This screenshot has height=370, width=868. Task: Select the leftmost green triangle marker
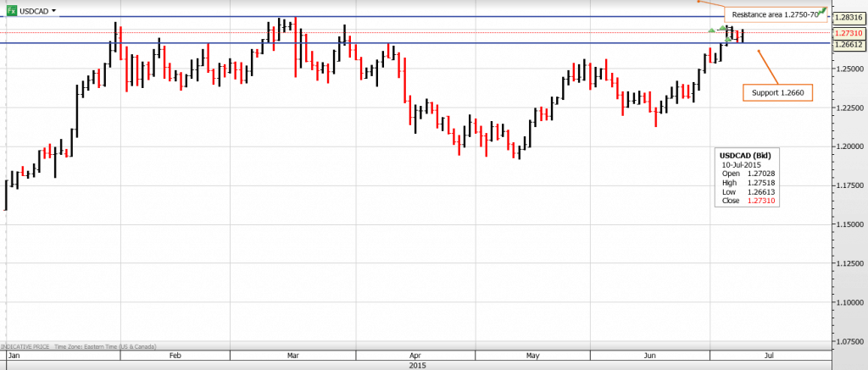tap(712, 30)
